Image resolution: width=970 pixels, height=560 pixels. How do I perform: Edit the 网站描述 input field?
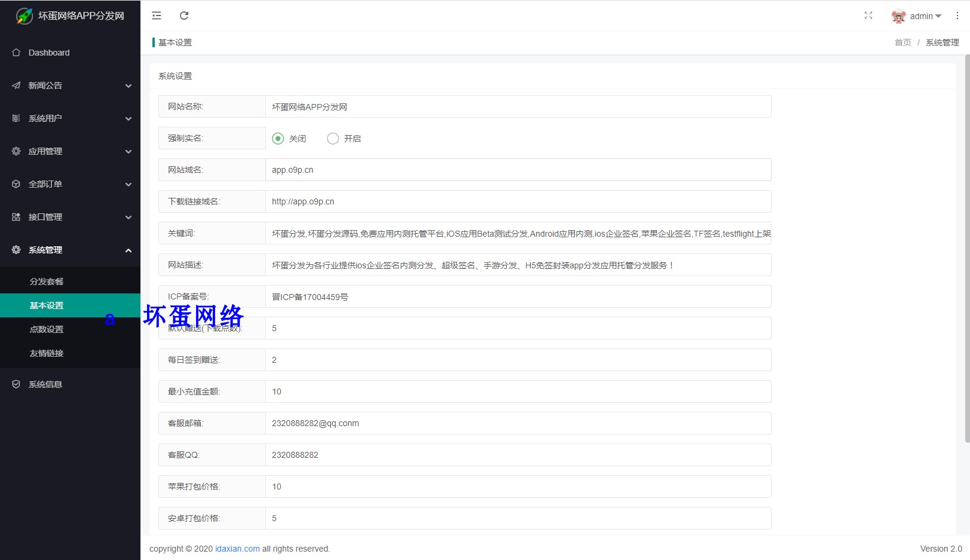tap(518, 265)
